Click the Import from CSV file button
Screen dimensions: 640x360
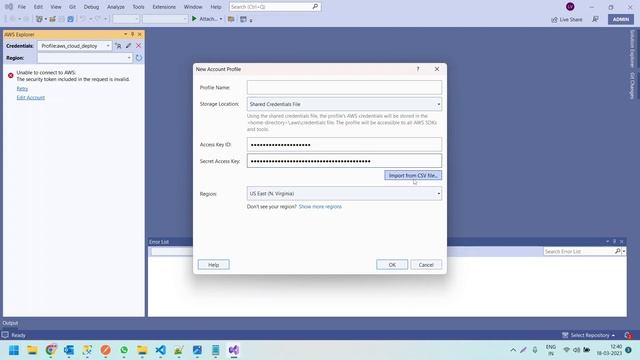click(413, 176)
